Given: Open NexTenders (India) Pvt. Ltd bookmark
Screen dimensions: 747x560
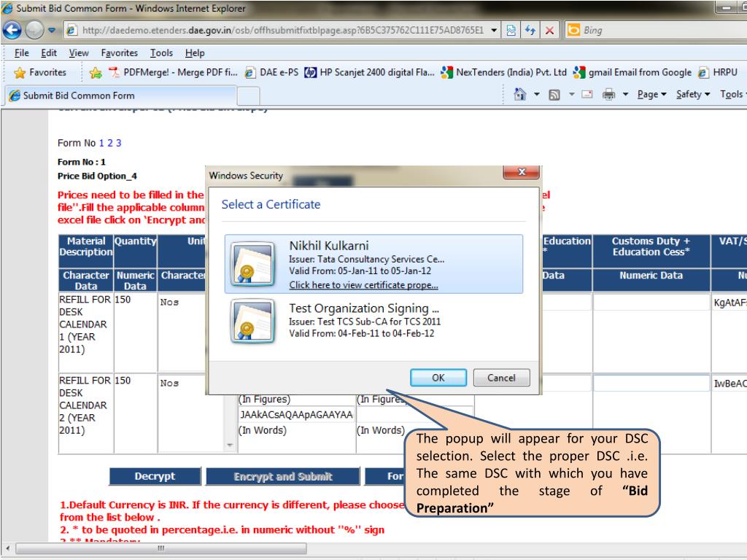Looking at the screenshot, I should (x=504, y=72).
